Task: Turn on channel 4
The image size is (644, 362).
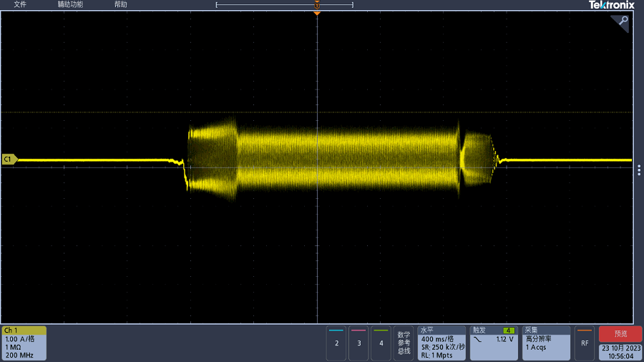Action: 381,343
